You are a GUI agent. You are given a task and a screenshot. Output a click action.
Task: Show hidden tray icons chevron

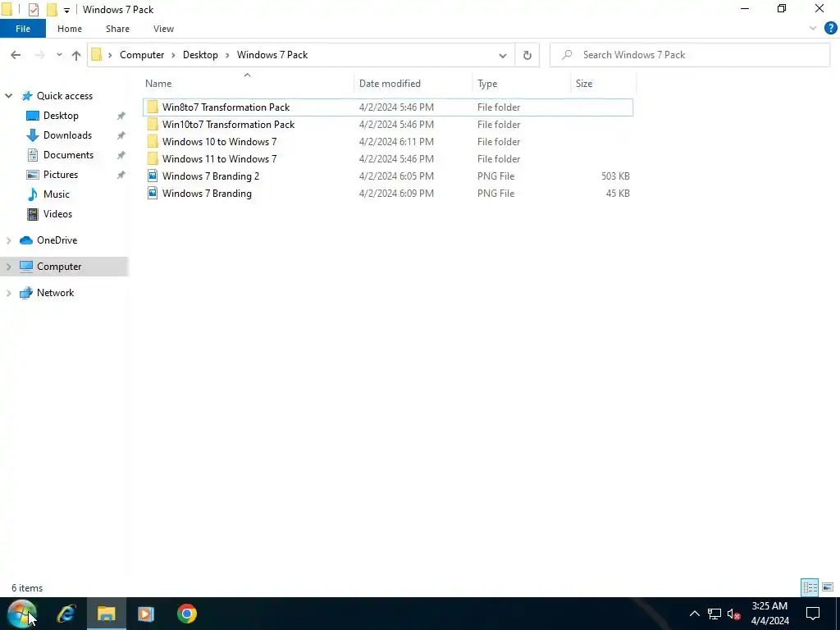click(x=694, y=614)
